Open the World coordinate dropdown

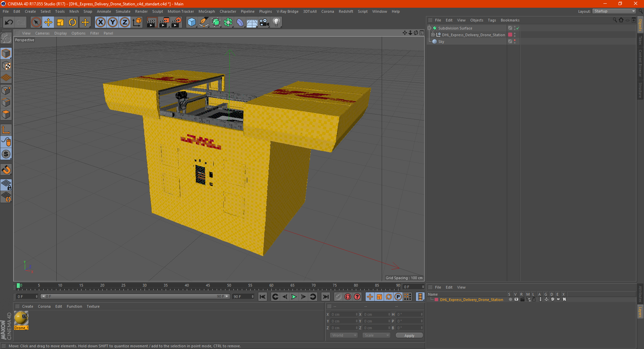344,335
